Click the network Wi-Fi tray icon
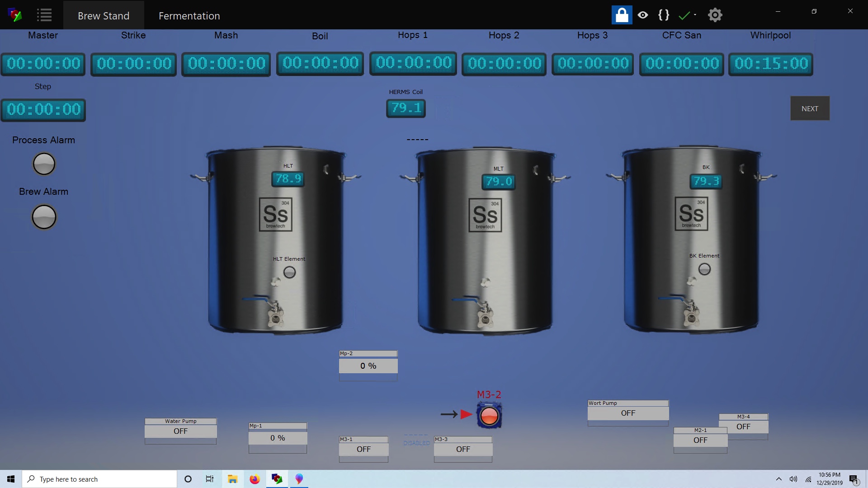Viewport: 868px width, 488px height. (x=808, y=479)
